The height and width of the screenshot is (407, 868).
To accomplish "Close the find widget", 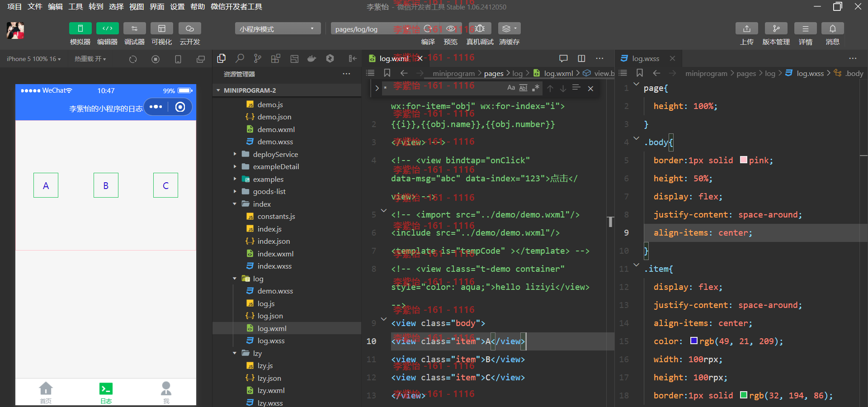I will click(590, 89).
